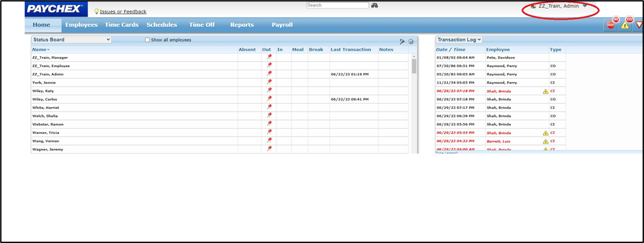644x243 pixels.
Task: Click the user icon beside ZZ_Train, Admin
Action: point(534,6)
